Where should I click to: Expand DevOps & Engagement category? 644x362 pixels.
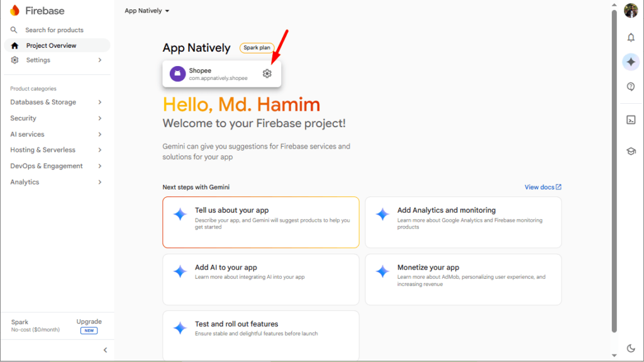56,166
